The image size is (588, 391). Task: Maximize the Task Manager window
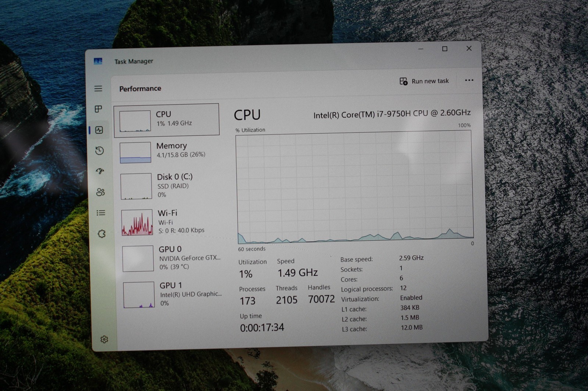(445, 49)
